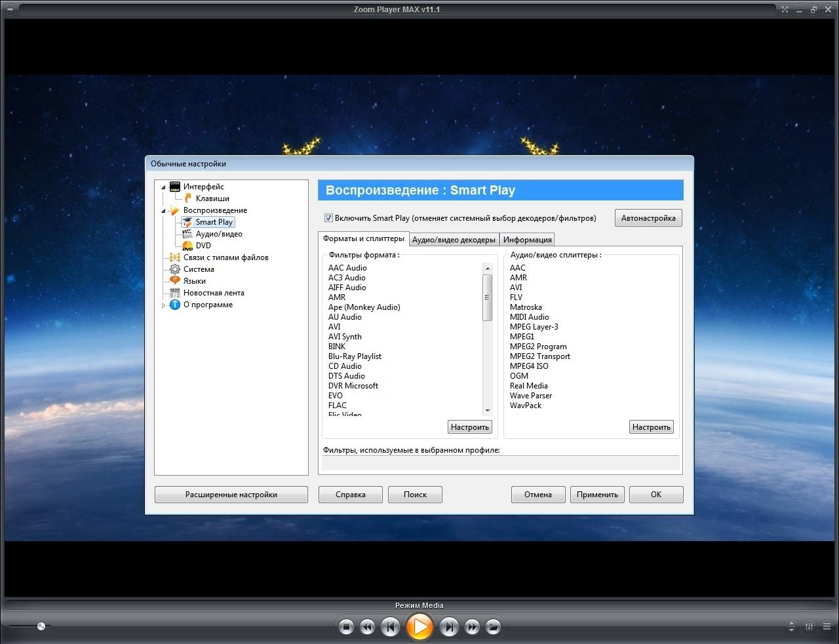Click the volume slider knob
The image size is (839, 644).
pos(41,626)
